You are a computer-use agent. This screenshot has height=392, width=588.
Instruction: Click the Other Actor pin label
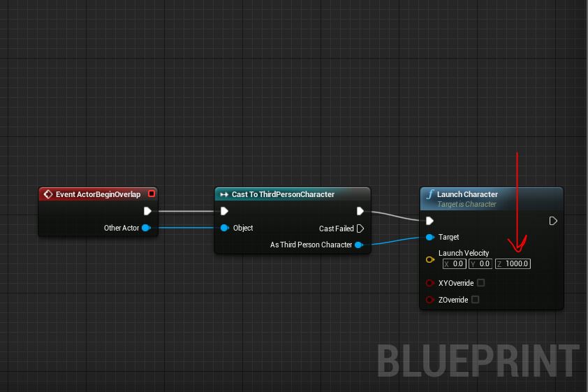click(x=122, y=228)
